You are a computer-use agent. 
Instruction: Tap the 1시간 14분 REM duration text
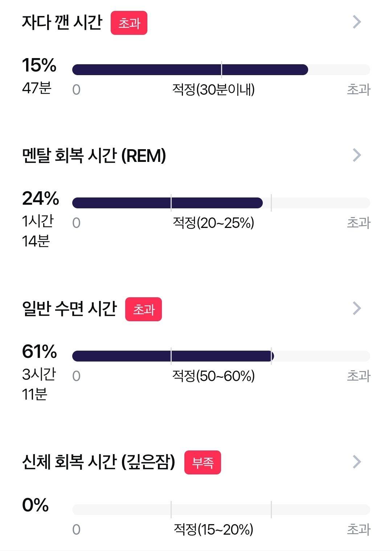pyautogui.click(x=38, y=231)
